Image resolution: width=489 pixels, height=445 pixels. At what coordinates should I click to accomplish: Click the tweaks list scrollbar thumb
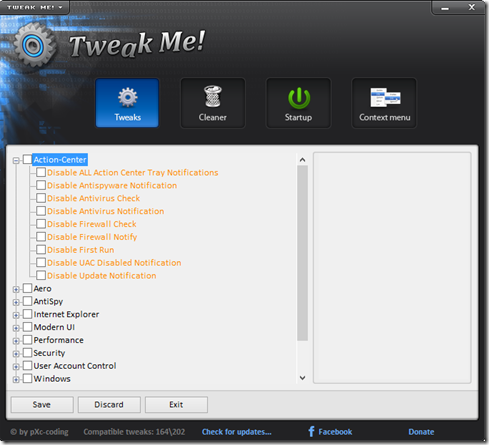tap(302, 253)
